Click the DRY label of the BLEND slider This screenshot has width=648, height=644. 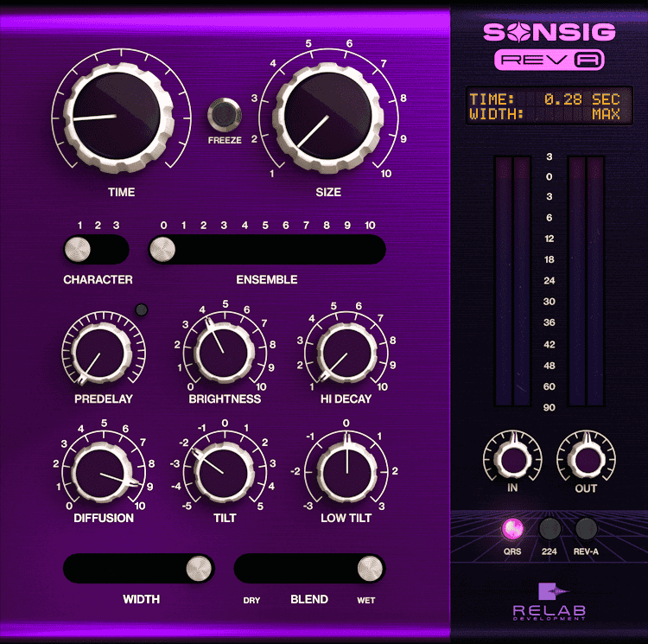[251, 600]
